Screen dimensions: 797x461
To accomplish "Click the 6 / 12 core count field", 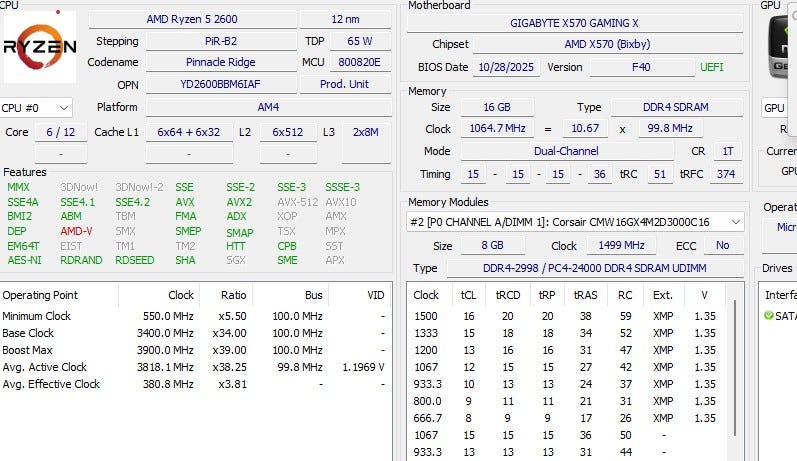I will [60, 132].
